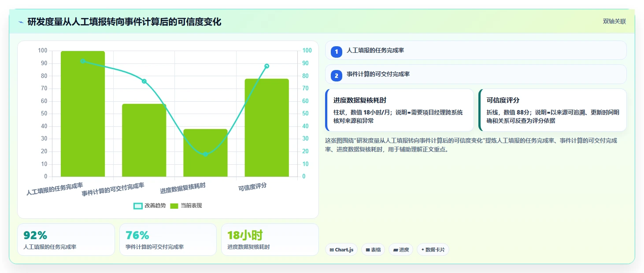This screenshot has height=273, width=644.
Task: Open the 可信度评分 detail card
Action: (552, 110)
